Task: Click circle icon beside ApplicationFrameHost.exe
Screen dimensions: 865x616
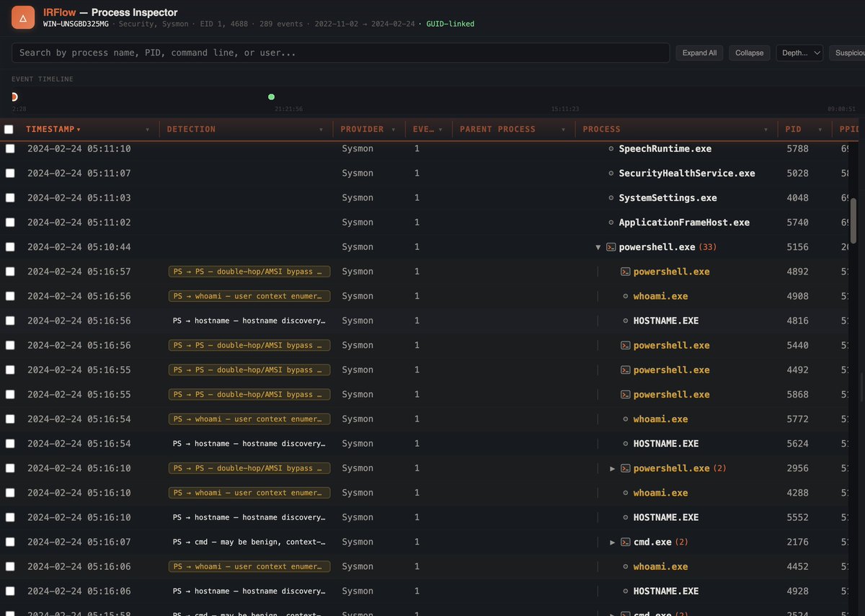Action: click(611, 222)
